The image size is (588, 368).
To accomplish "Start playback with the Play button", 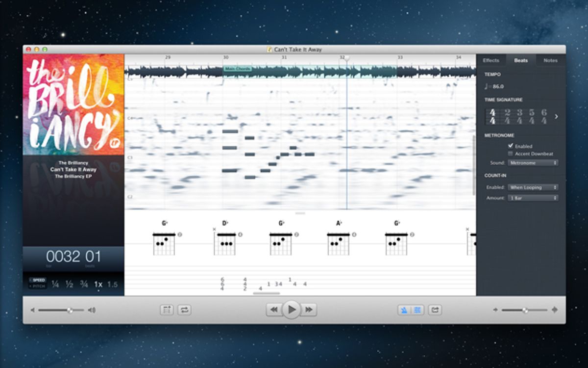I will tap(292, 310).
